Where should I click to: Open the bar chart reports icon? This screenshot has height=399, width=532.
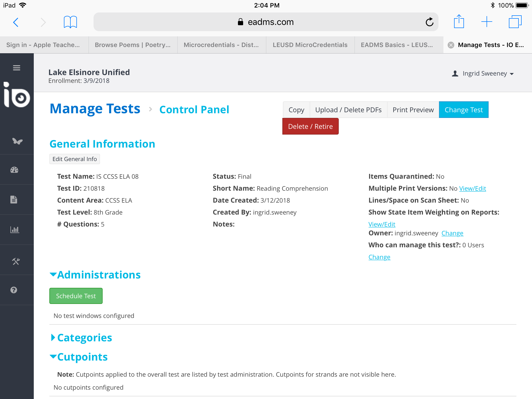click(15, 229)
